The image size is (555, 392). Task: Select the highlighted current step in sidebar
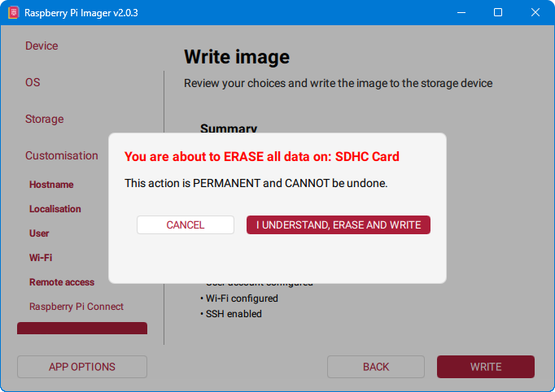[x=82, y=329]
